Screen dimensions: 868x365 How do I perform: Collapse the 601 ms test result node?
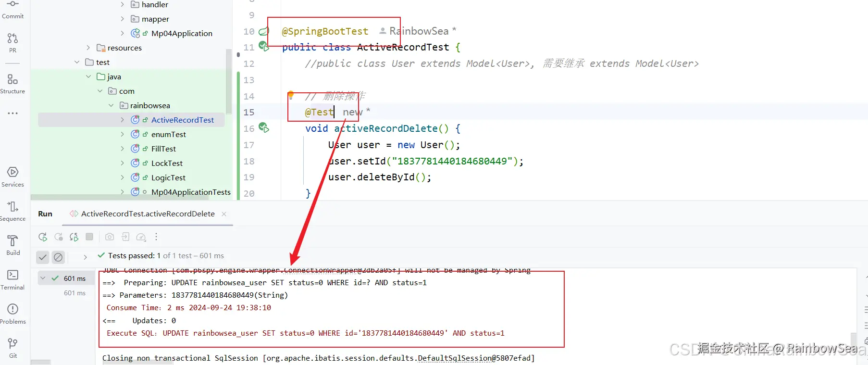(43, 278)
